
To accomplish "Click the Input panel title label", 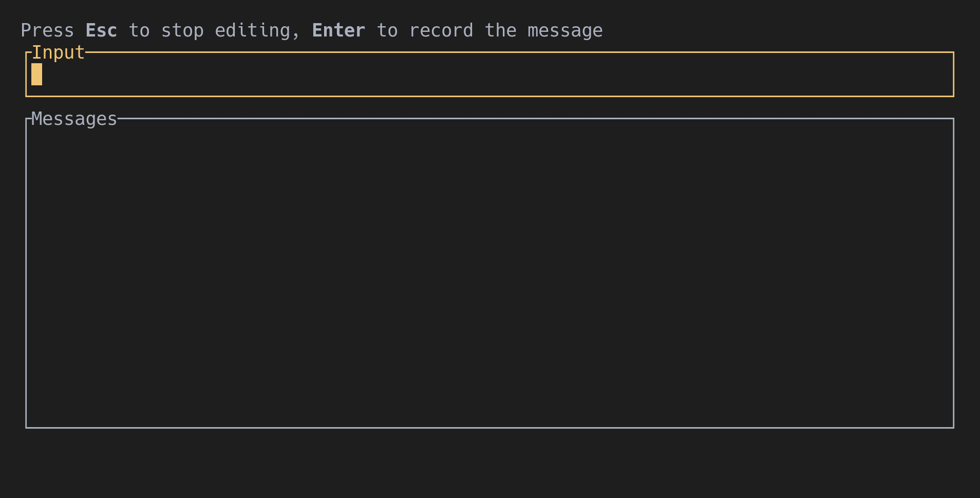I will [x=59, y=51].
